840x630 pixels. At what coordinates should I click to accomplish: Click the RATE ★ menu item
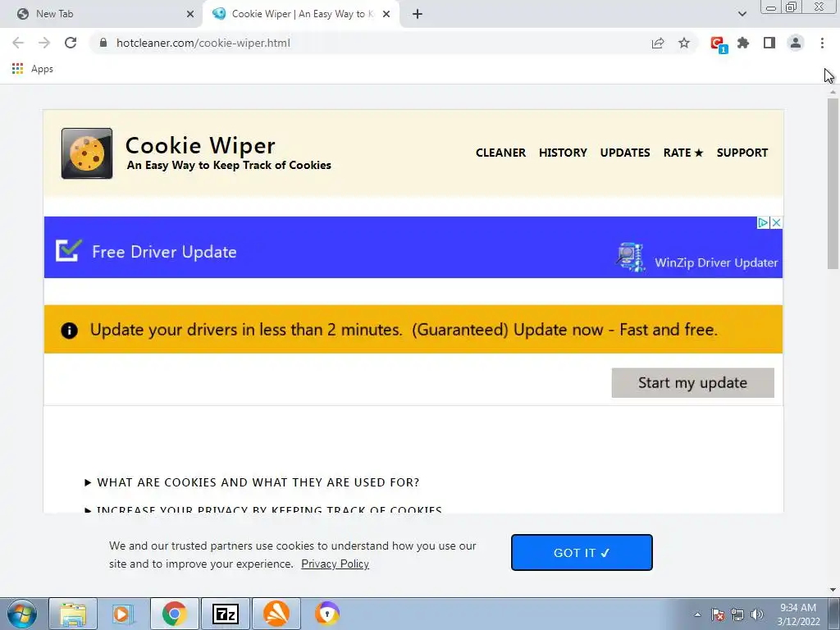coord(683,153)
